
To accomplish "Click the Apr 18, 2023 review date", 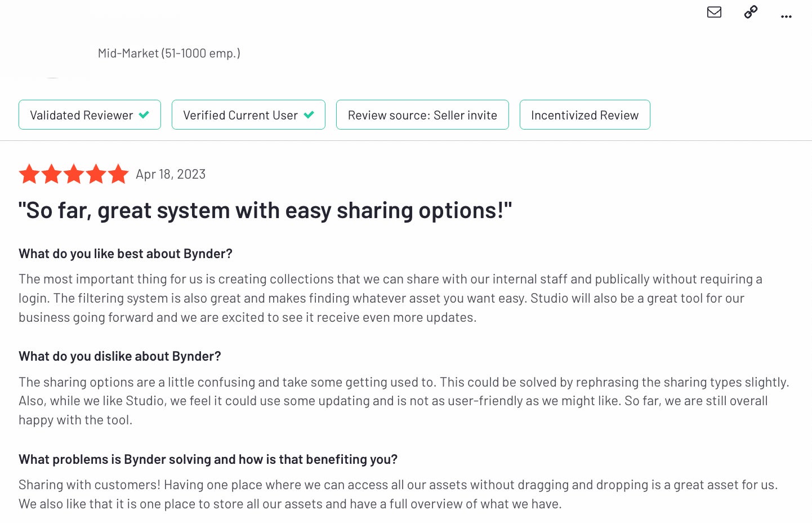I will pyautogui.click(x=171, y=174).
